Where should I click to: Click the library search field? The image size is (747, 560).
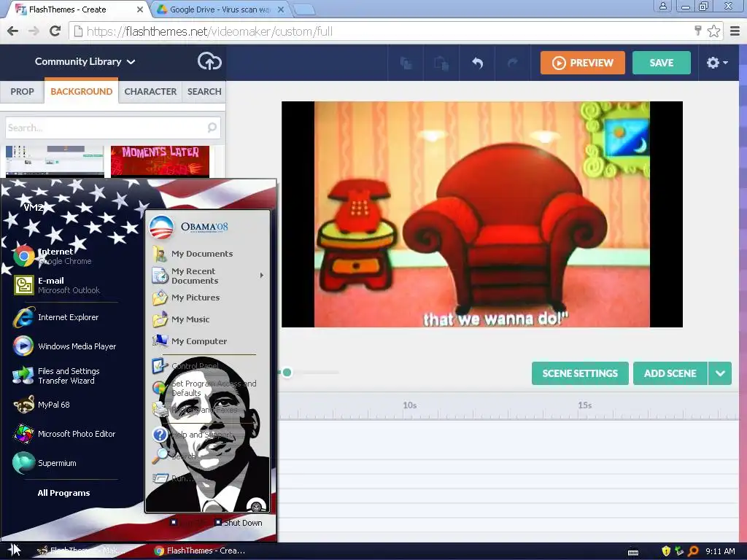113,128
